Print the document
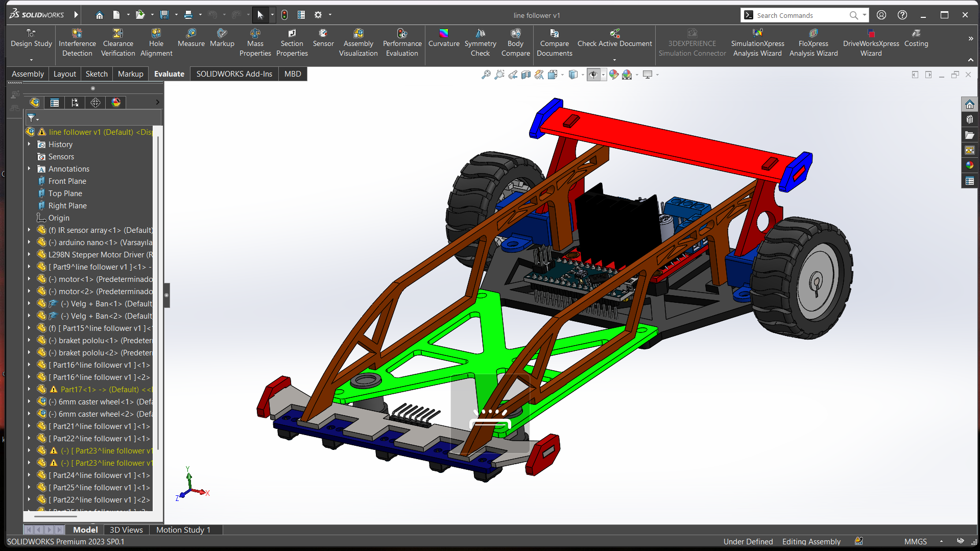This screenshot has height=551, width=980. pos(188,15)
